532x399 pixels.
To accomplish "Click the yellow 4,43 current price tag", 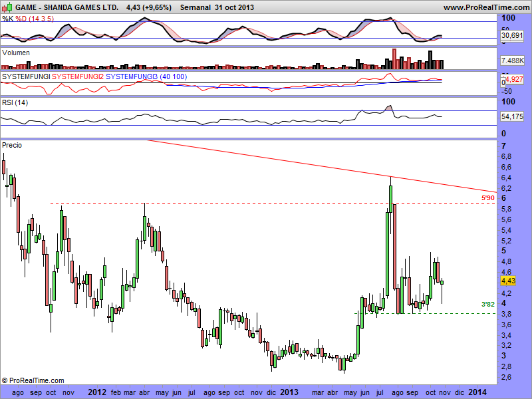I will (508, 281).
